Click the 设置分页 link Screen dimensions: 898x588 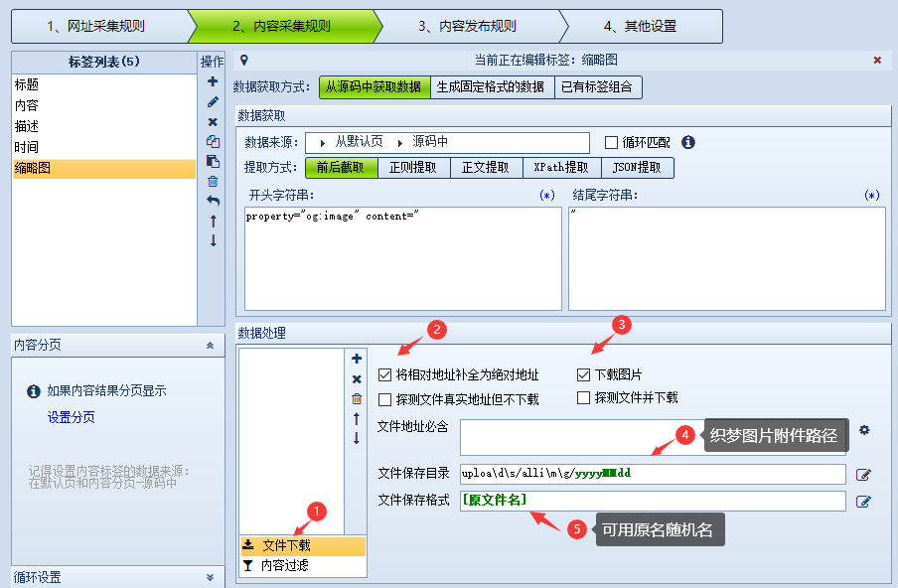click(x=71, y=417)
